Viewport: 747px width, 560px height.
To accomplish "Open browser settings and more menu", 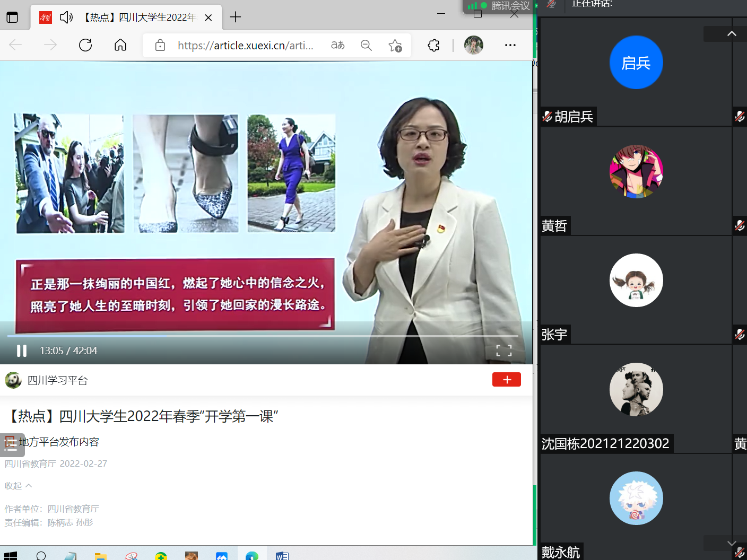I will click(x=510, y=46).
